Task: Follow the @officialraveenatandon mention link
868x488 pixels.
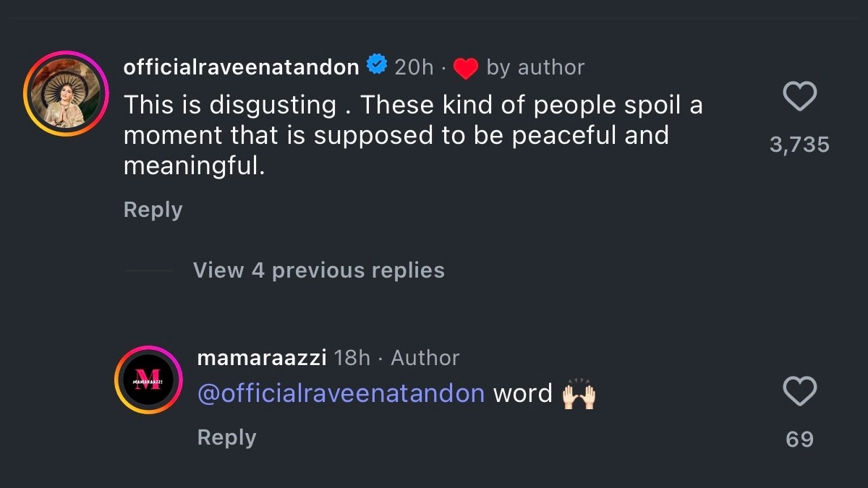Action: click(x=341, y=393)
